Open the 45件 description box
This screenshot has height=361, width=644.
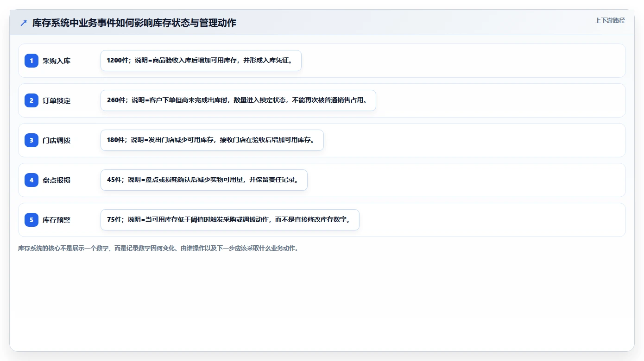(204, 180)
